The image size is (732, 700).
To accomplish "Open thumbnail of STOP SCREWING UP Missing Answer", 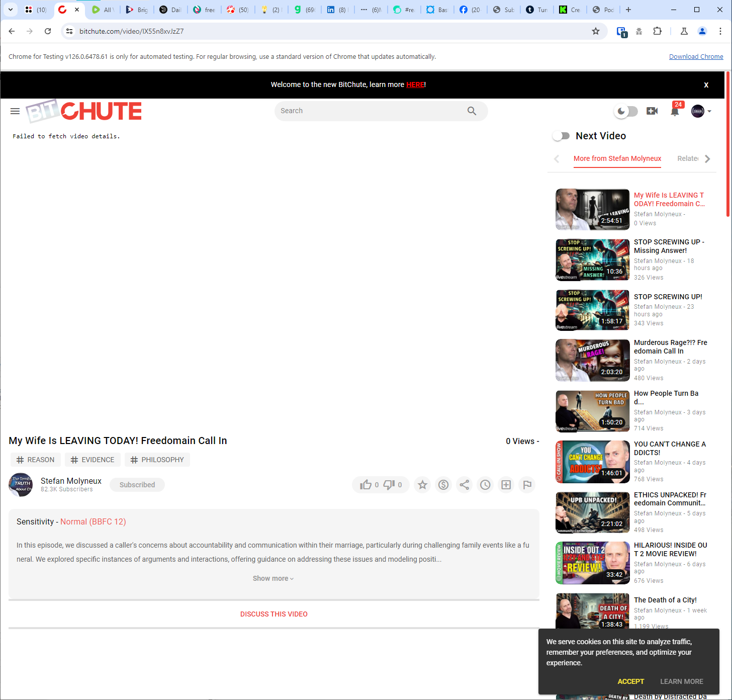I will point(593,260).
